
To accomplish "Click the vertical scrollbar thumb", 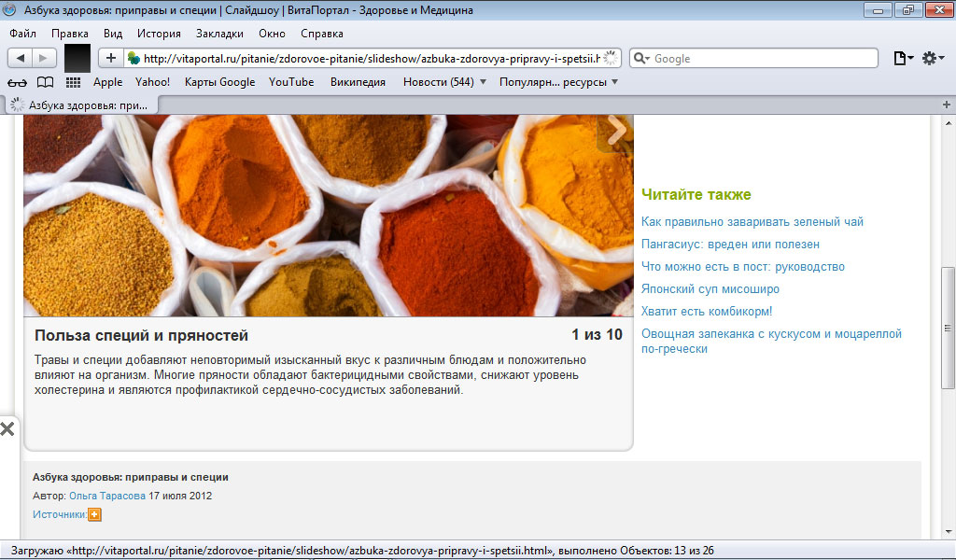I will (x=948, y=328).
